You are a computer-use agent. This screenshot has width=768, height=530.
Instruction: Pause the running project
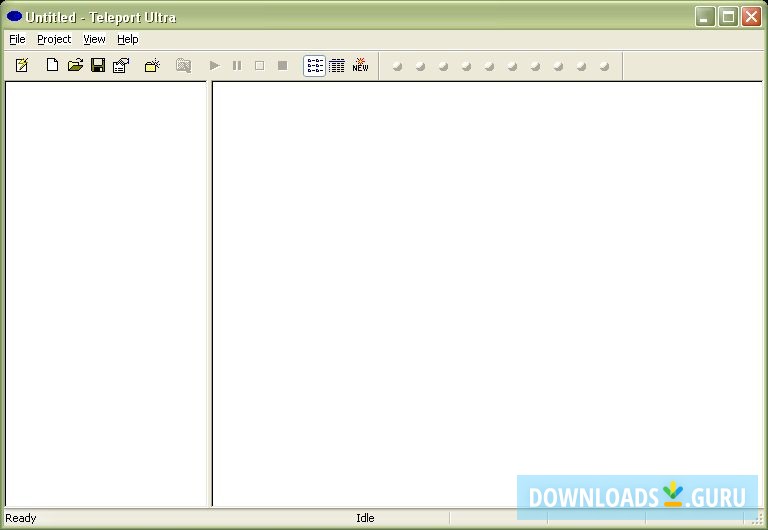tap(237, 65)
